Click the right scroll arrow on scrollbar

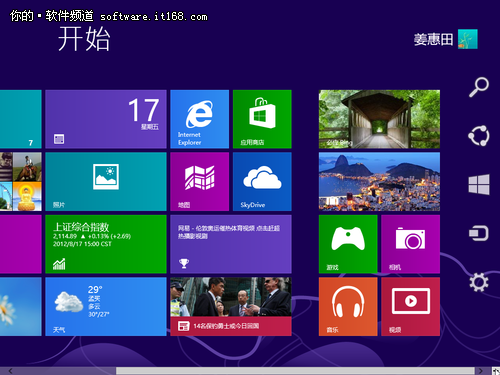click(480, 371)
